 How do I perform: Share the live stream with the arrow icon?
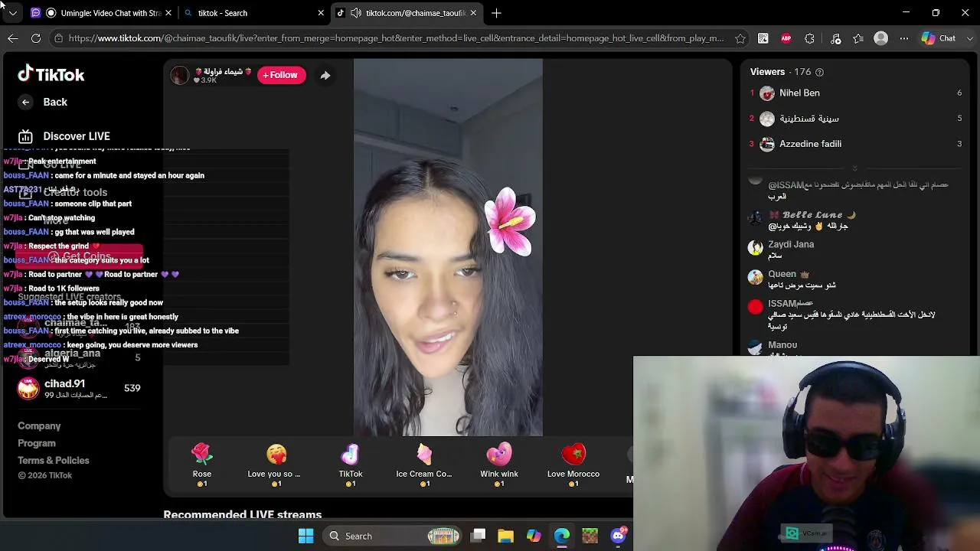pos(325,75)
